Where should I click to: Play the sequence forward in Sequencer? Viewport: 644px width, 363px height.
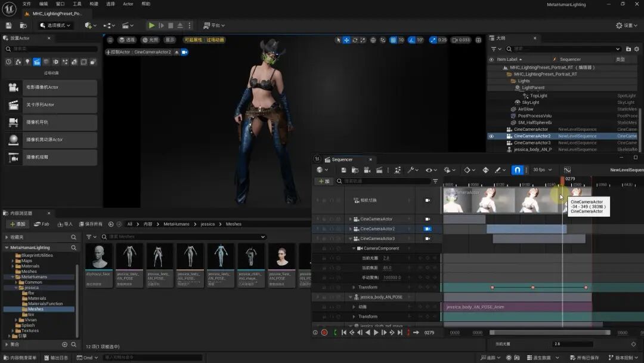click(x=376, y=333)
